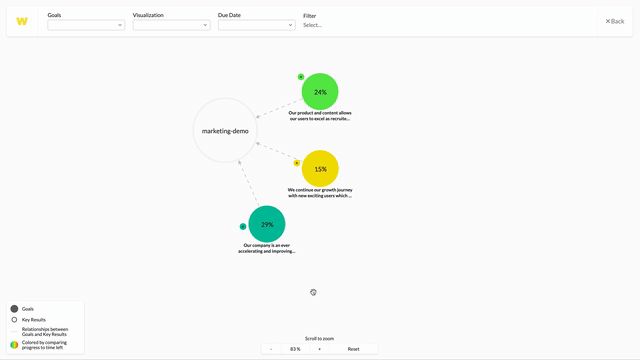This screenshot has height=360, width=640.
Task: Click small green dot beside 24% goal
Action: point(301,77)
